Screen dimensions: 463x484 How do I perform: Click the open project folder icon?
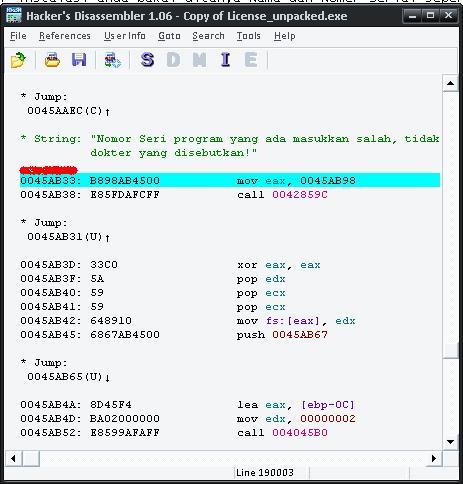[x=52, y=60]
